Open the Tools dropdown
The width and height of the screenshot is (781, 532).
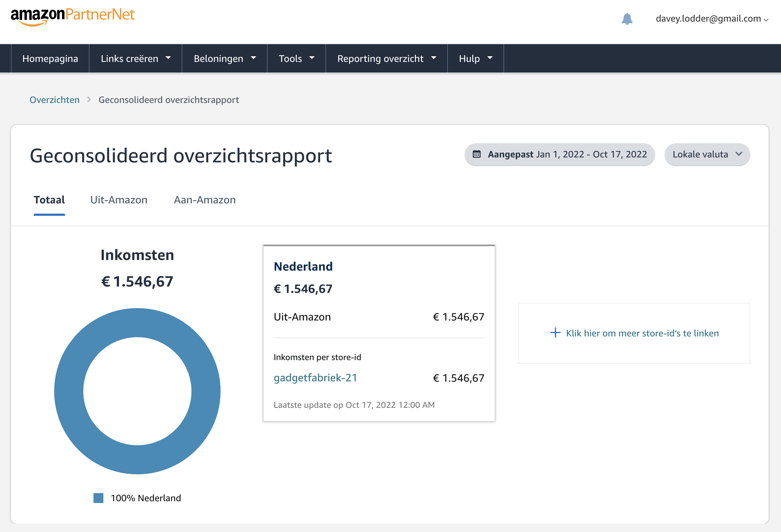[x=296, y=58]
